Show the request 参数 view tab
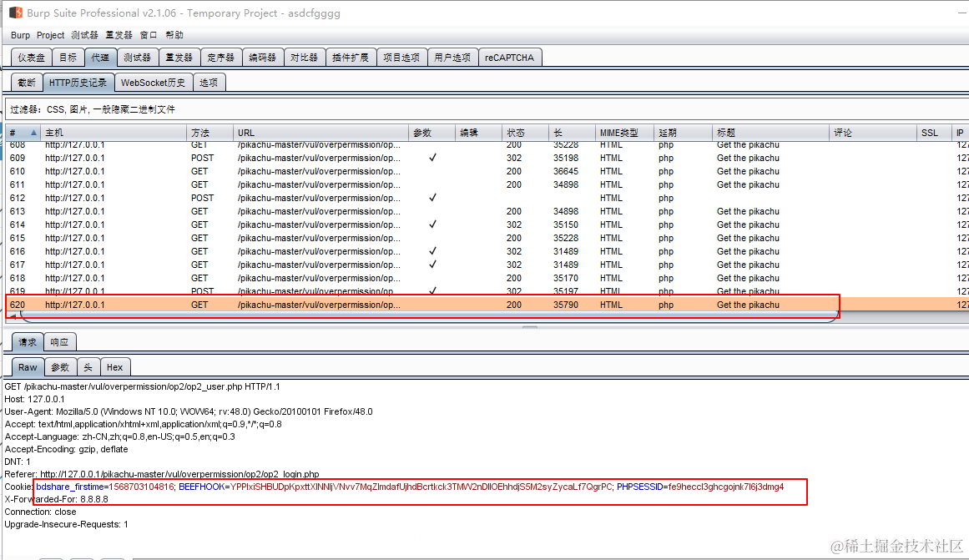This screenshot has height=560, width=969. click(60, 367)
